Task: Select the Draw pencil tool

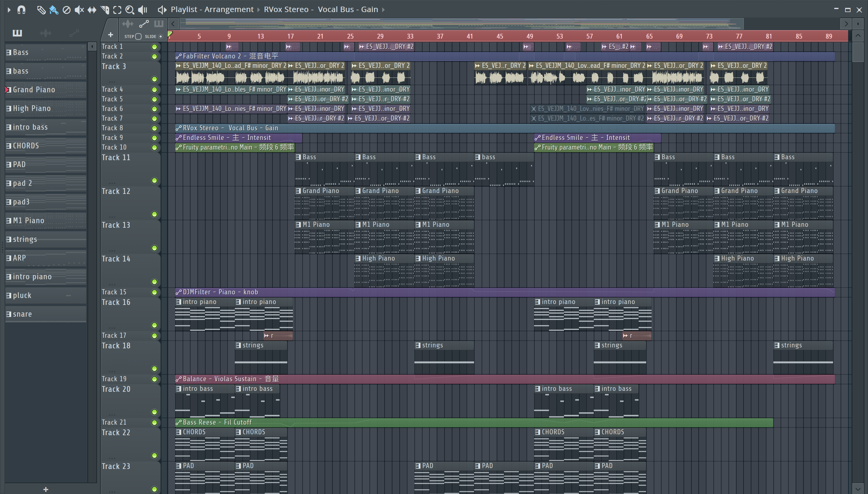Action: pos(41,10)
